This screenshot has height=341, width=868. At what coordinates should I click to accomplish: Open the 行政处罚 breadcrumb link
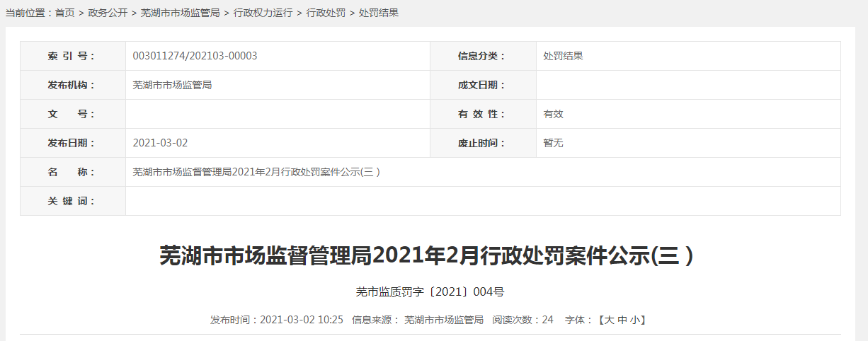coord(326,13)
